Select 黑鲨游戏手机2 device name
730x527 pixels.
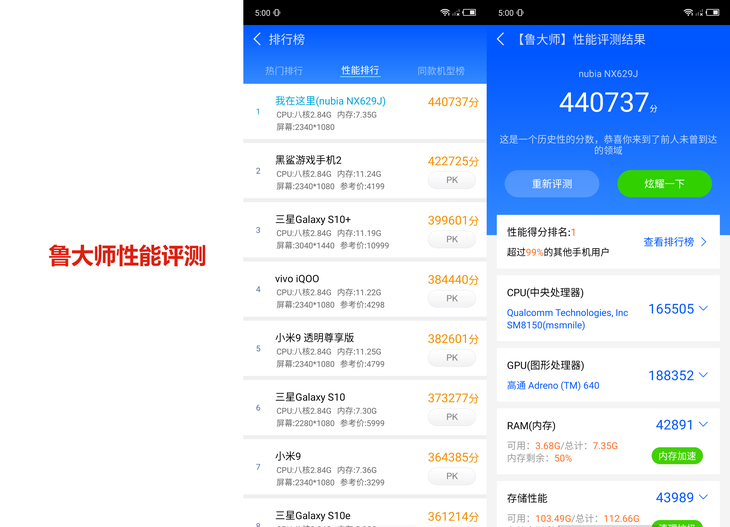[308, 160]
